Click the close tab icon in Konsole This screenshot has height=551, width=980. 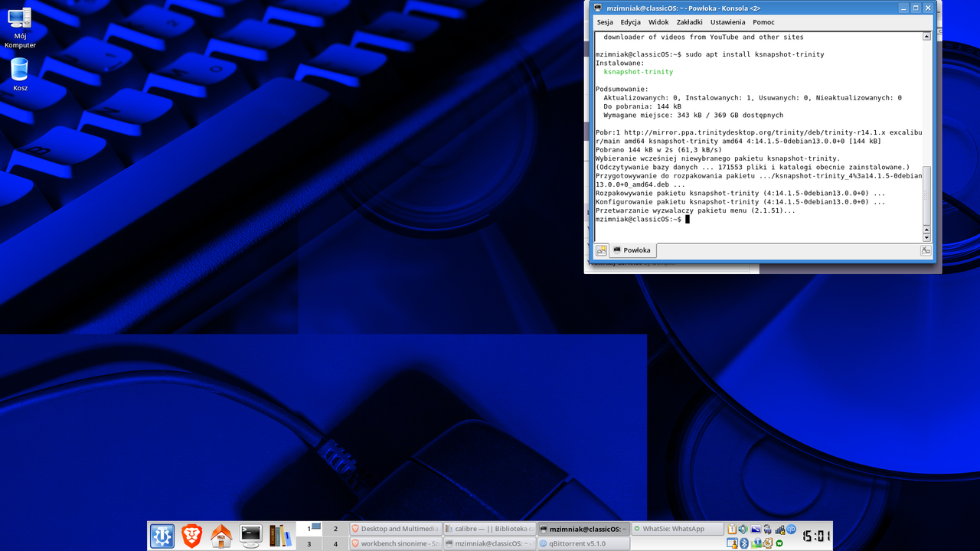point(926,250)
